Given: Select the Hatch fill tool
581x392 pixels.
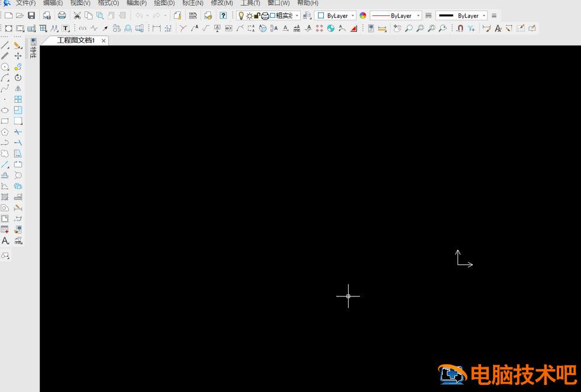Looking at the screenshot, I should 5,197.
